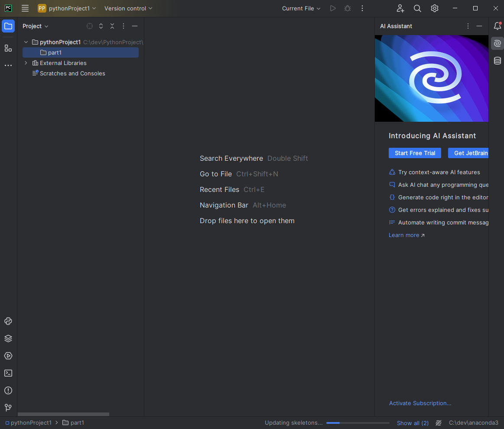
Task: Click AI status icon in status bar
Action: coord(439,423)
